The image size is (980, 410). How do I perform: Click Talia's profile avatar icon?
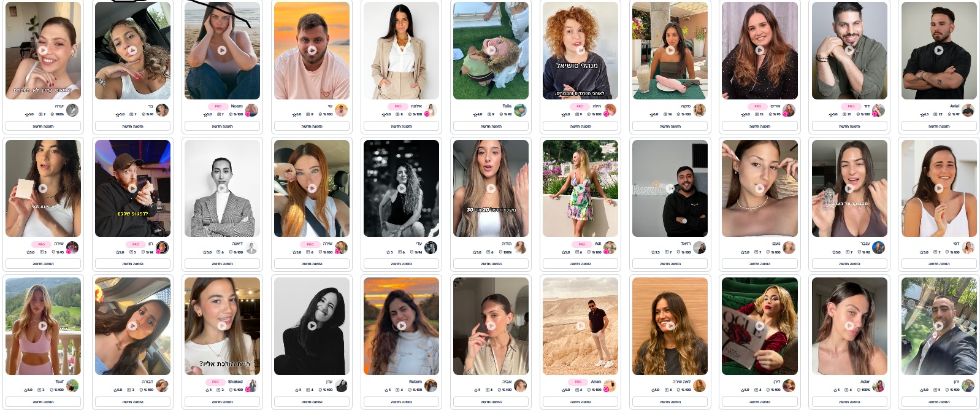tap(520, 110)
